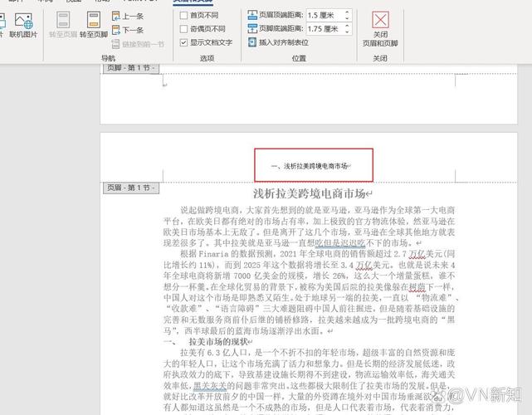Decrease footer bottom distance with down arrow

pyautogui.click(x=347, y=32)
